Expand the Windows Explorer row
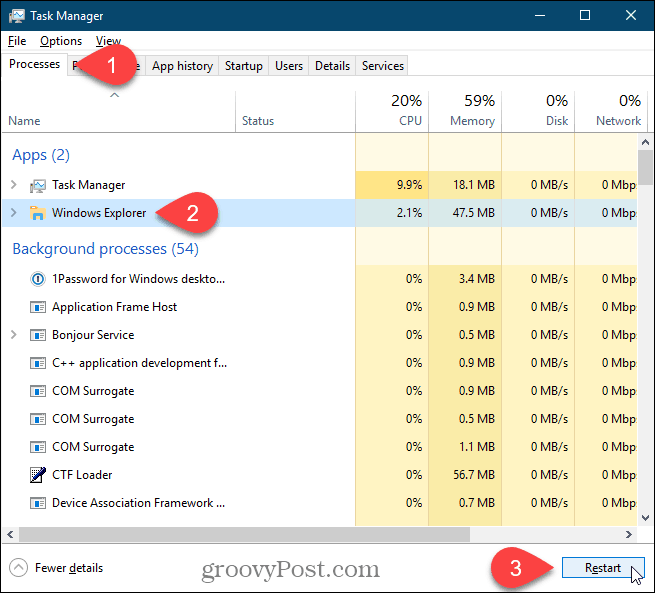The image size is (655, 593). 13,213
